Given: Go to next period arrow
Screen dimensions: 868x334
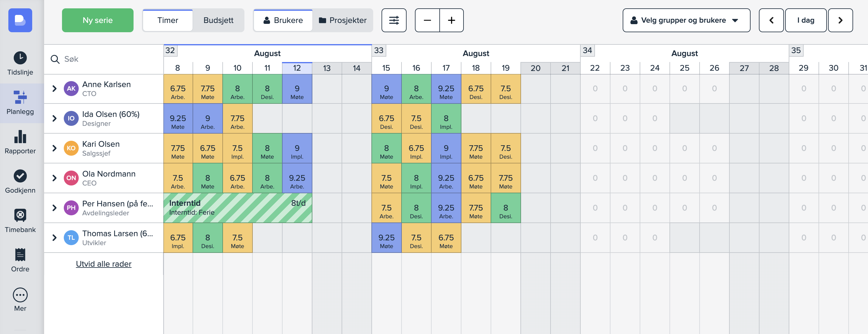Looking at the screenshot, I should [840, 20].
